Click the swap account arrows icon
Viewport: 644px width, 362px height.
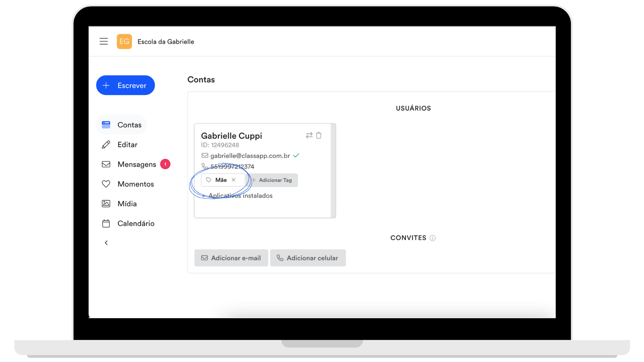point(309,135)
